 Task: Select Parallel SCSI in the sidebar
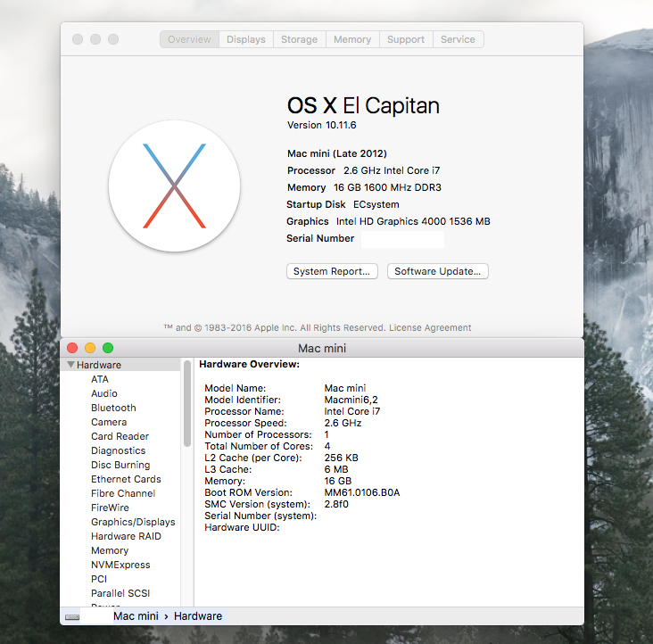tap(120, 593)
